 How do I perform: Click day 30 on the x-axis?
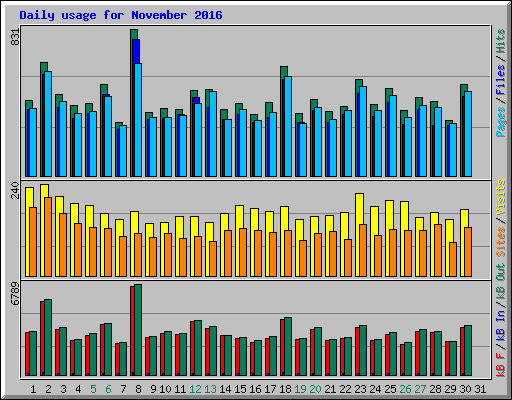pyautogui.click(x=465, y=389)
